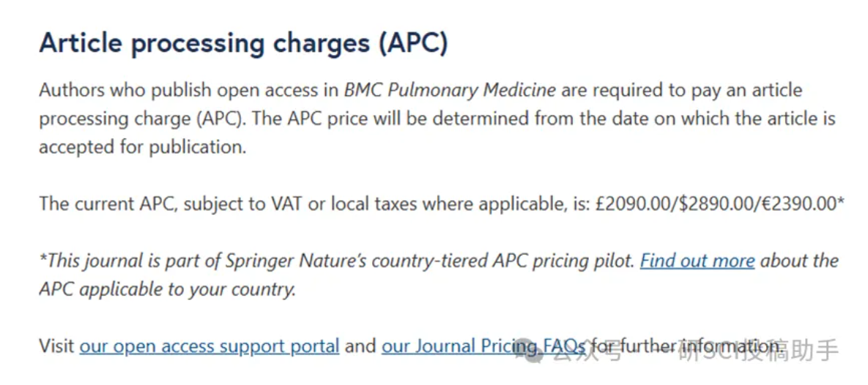Open the "Find out more" link
868x385 pixels.
coord(697,261)
